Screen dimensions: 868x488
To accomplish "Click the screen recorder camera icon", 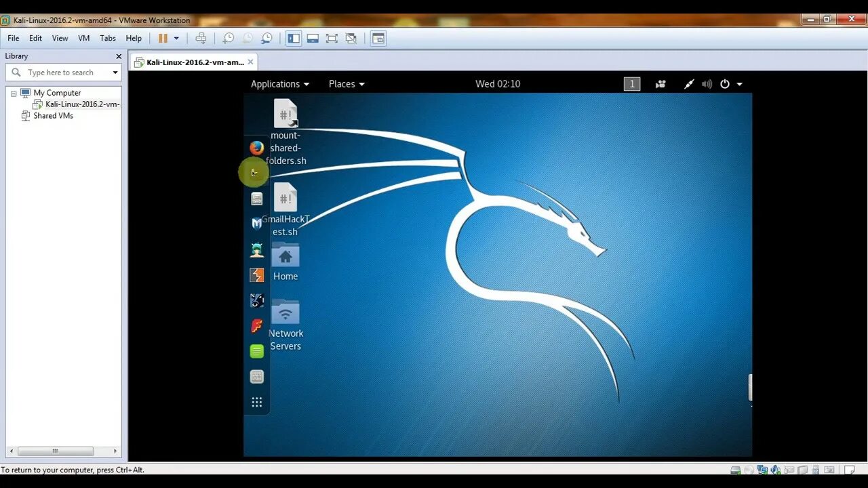I will (660, 84).
